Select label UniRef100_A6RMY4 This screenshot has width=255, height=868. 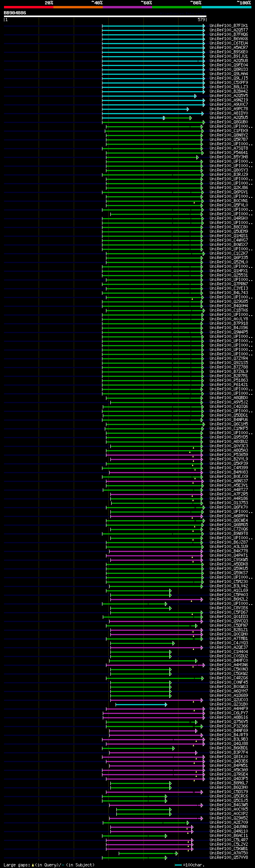[229, 516]
